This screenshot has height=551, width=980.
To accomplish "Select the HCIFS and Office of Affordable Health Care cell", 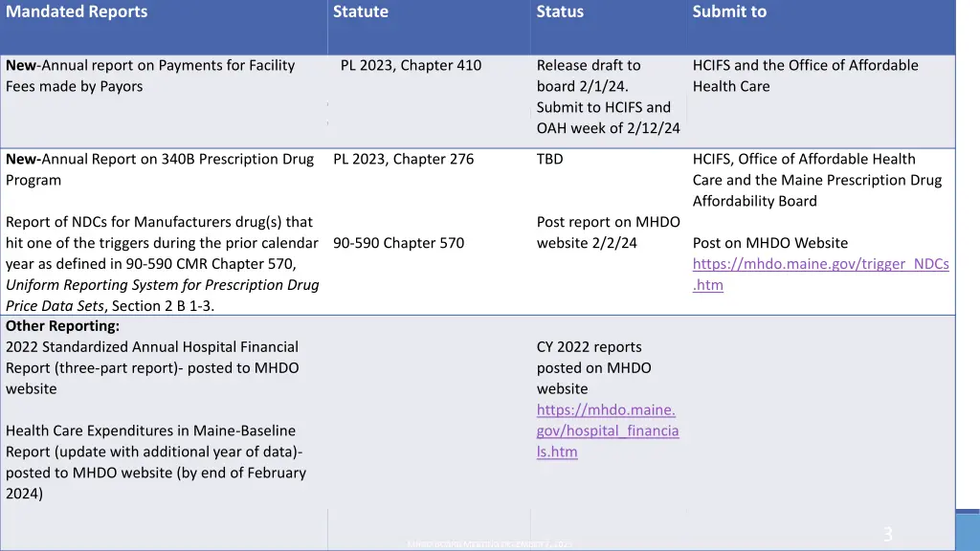I will (x=805, y=76).
